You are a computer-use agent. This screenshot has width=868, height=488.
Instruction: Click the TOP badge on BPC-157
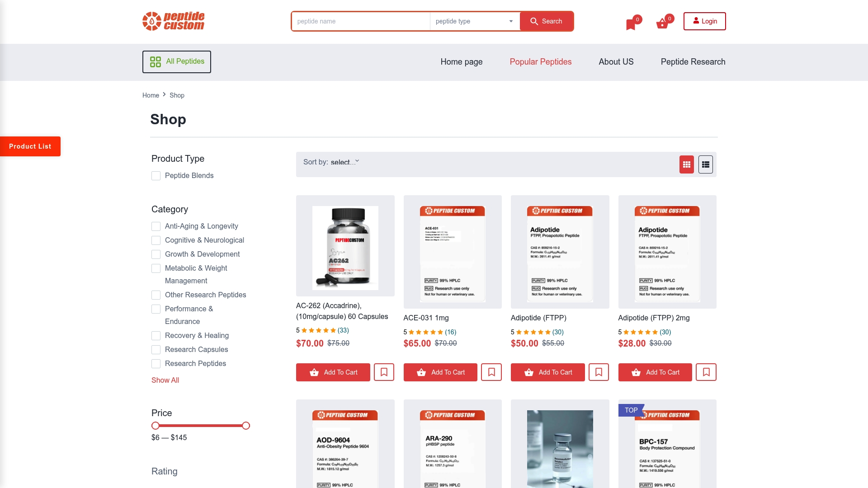click(x=631, y=410)
